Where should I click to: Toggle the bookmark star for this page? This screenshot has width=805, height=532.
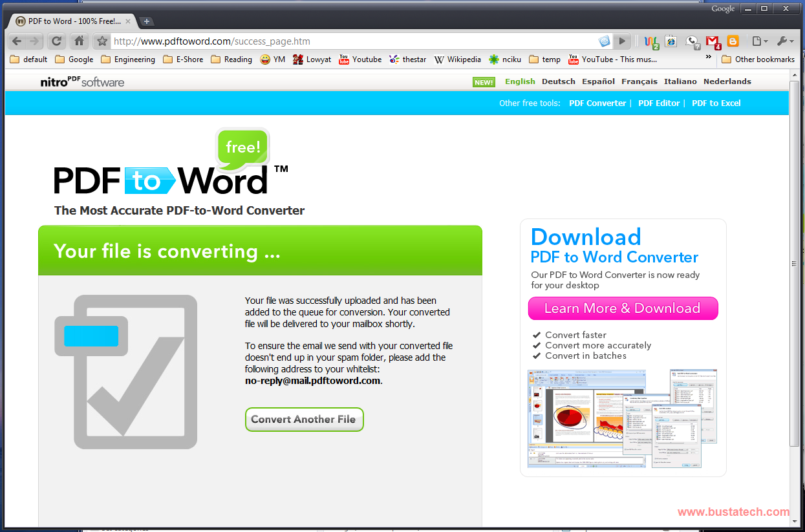pos(101,41)
